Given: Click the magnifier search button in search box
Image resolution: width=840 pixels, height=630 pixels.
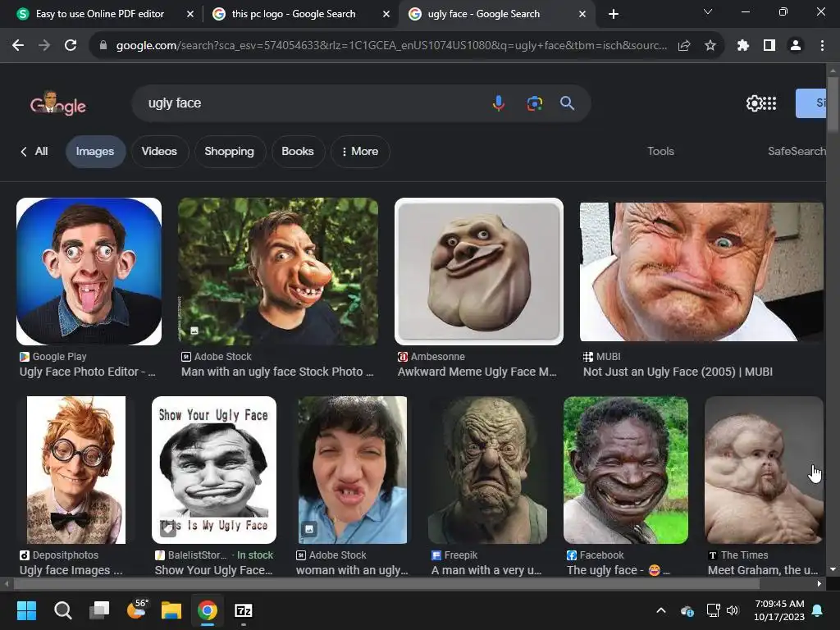Looking at the screenshot, I should point(568,103).
